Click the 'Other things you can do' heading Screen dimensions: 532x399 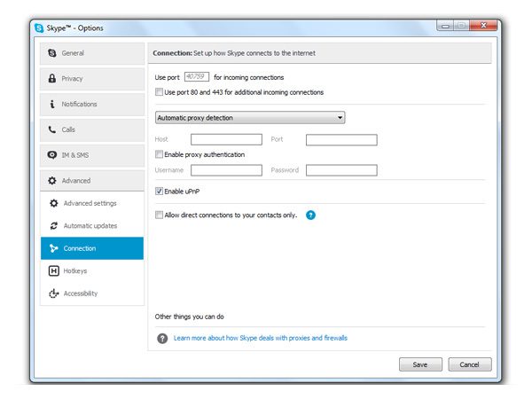click(190, 317)
